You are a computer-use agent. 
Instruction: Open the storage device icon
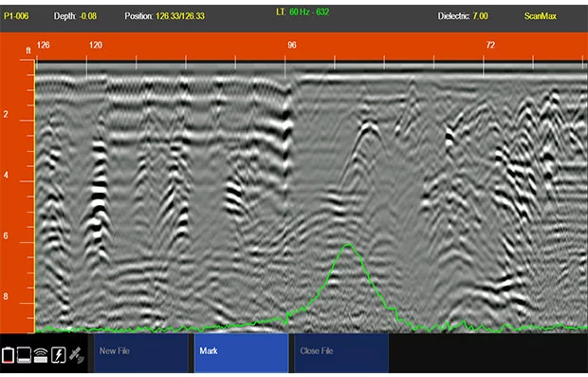point(24,355)
